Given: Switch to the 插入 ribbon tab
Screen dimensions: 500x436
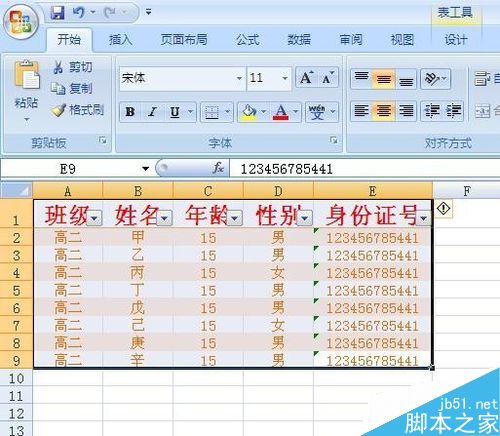Looking at the screenshot, I should 120,40.
